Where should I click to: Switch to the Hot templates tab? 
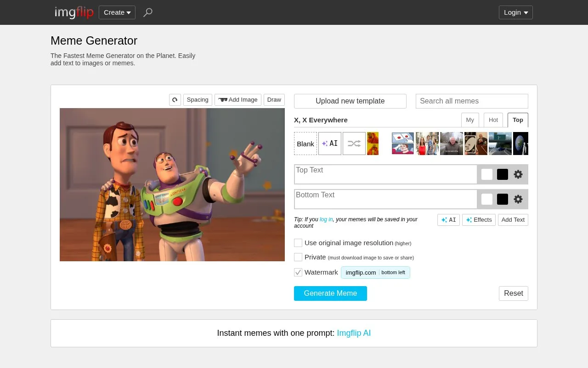click(x=493, y=120)
